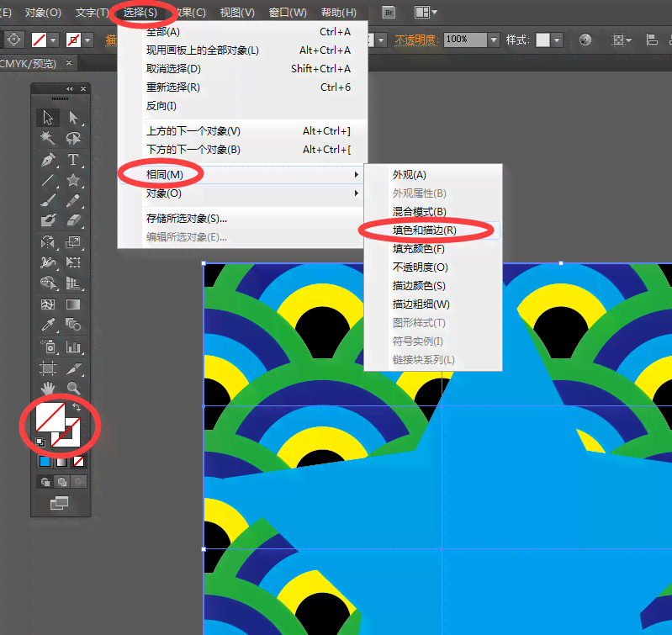Select the Eraser tool

tap(73, 220)
